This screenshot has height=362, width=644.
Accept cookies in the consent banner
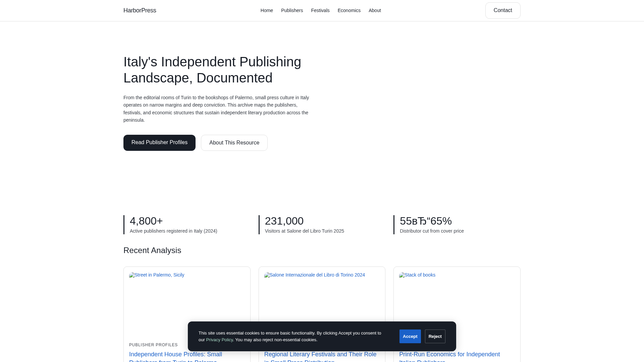pyautogui.click(x=410, y=336)
